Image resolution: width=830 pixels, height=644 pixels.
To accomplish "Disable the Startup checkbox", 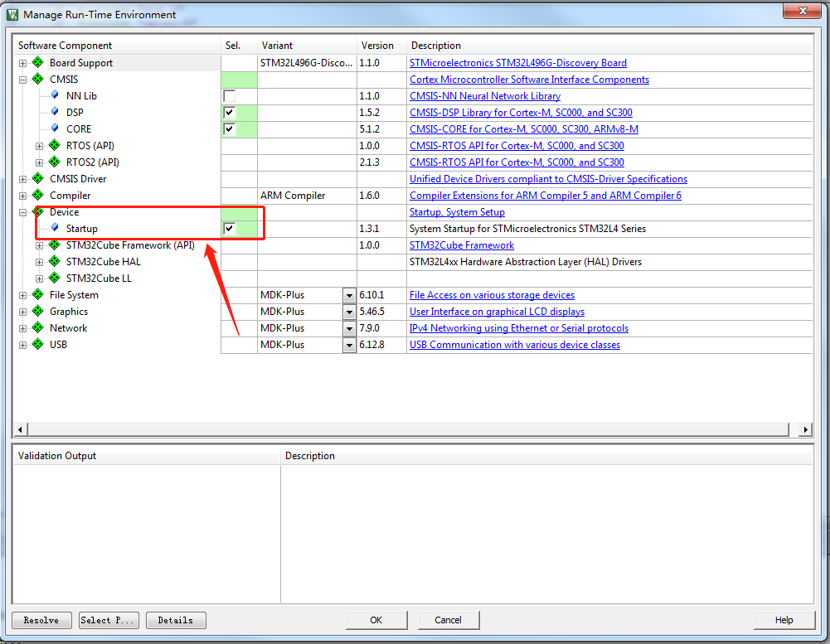I will pos(229,228).
